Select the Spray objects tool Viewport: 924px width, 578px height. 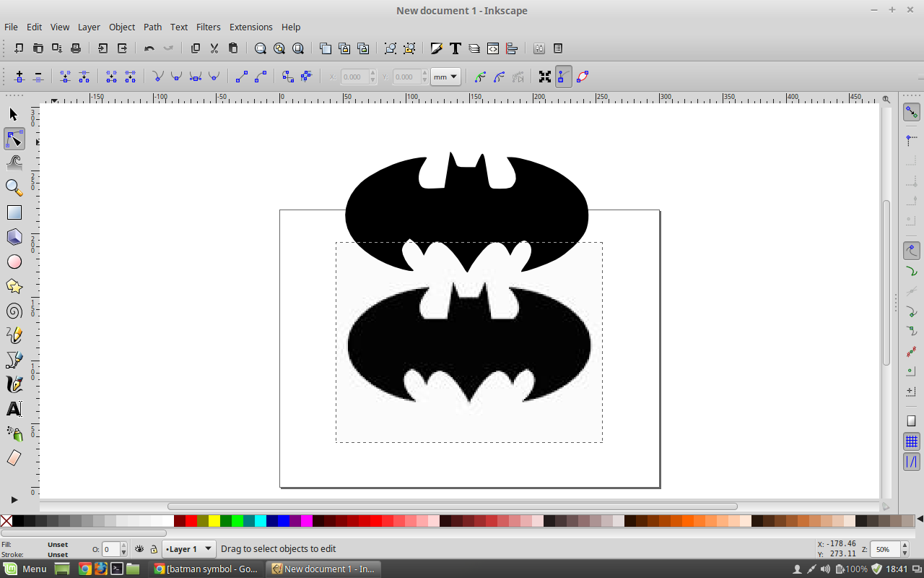[14, 433]
